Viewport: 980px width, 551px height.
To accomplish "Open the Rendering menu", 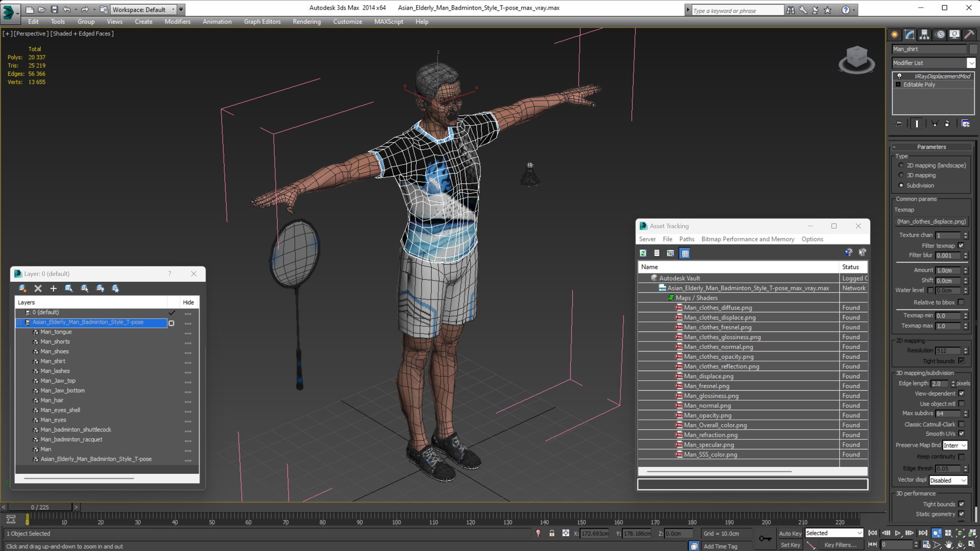I will point(307,21).
